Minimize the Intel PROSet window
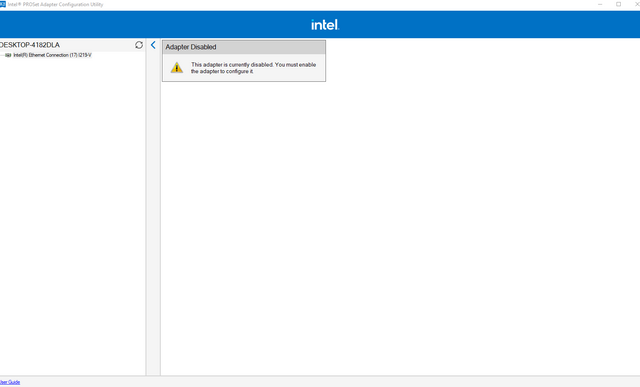This screenshot has width=640, height=387. (600, 4)
